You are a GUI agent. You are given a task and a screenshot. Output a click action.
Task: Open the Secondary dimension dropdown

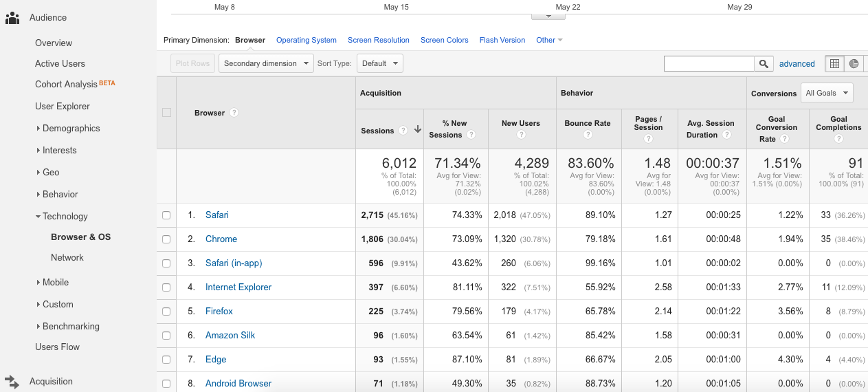pyautogui.click(x=266, y=64)
